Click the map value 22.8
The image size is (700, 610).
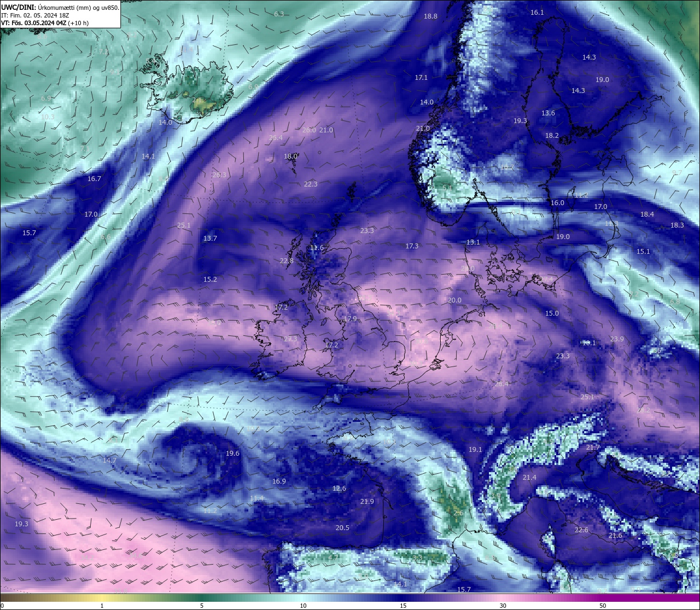(x=287, y=261)
